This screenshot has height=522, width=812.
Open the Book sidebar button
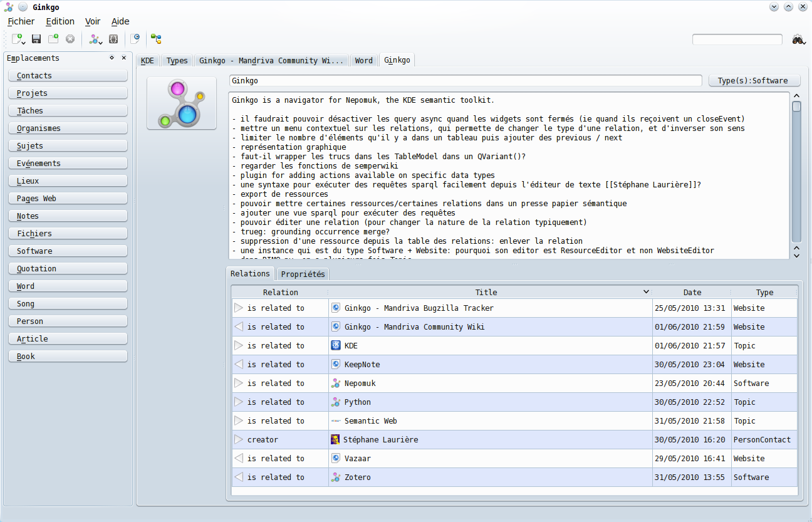68,356
